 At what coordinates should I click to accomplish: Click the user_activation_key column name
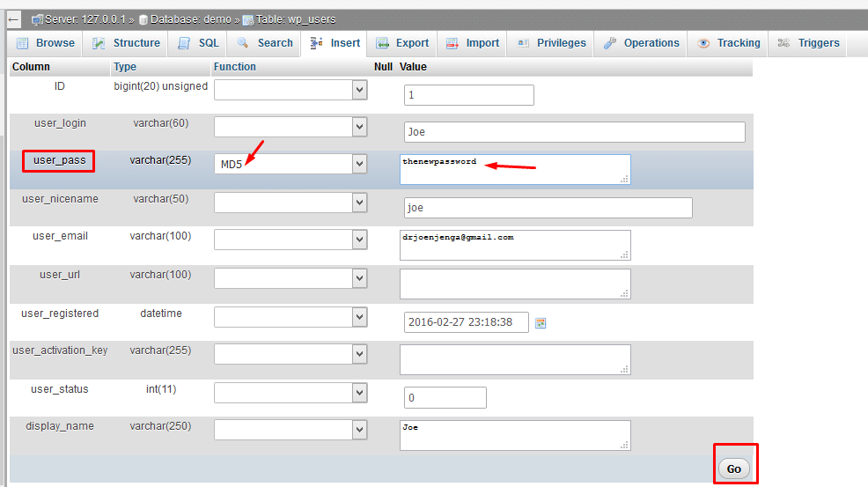[60, 350]
